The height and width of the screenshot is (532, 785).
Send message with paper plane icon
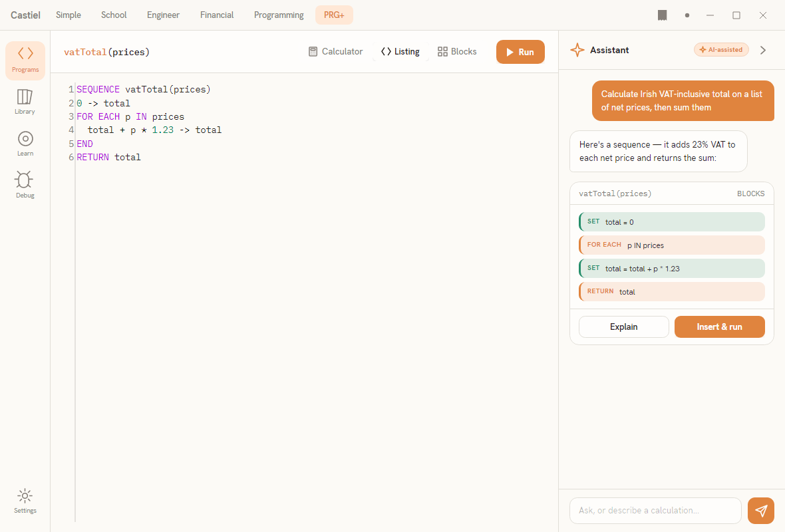point(761,511)
